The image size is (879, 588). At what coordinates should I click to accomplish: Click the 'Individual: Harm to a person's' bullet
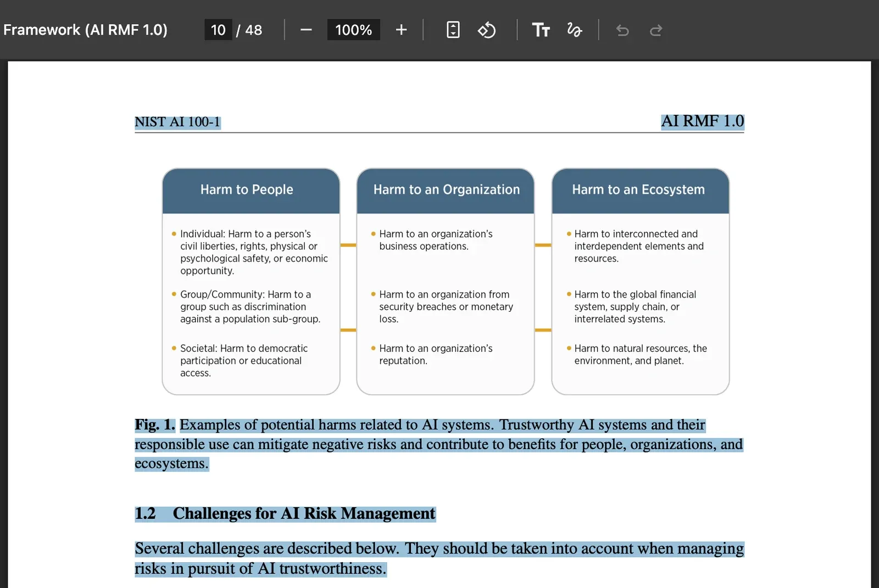coord(251,252)
